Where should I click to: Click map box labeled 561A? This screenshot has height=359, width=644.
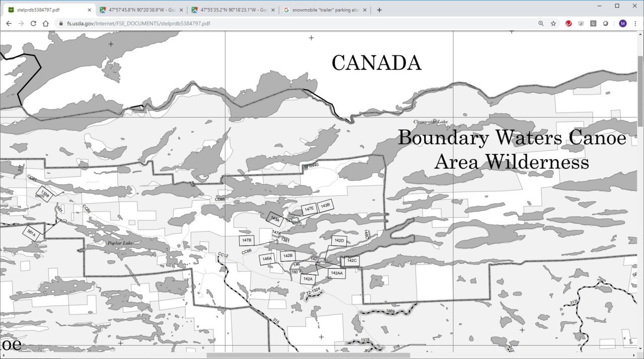[31, 233]
